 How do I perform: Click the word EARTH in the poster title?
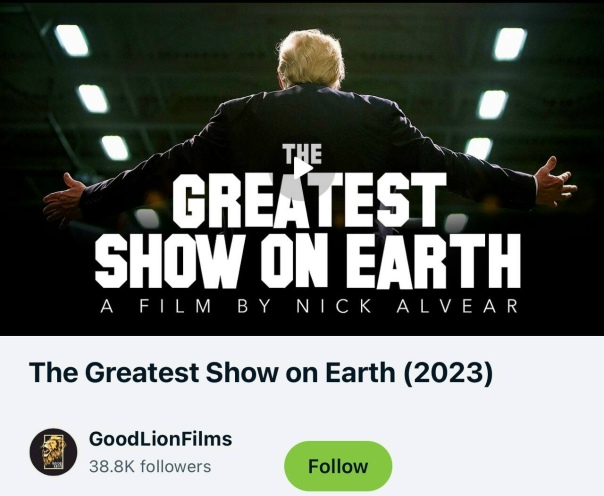[x=433, y=261]
